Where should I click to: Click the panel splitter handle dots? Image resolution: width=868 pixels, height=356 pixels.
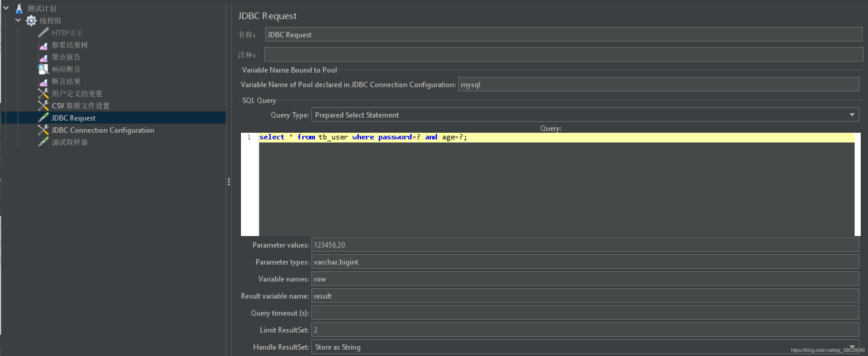(229, 182)
